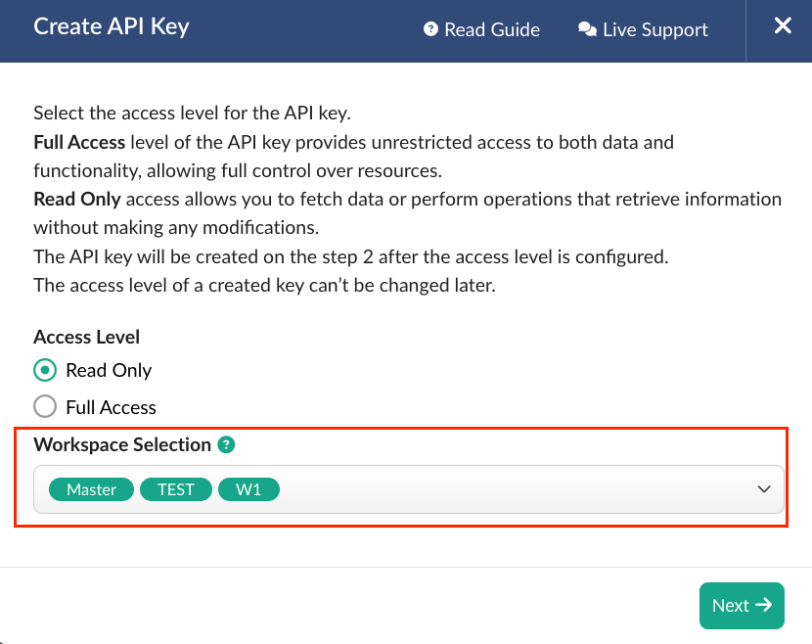The height and width of the screenshot is (644, 812).
Task: Click the arrow icon inside the Next button
Action: pyautogui.click(x=763, y=605)
